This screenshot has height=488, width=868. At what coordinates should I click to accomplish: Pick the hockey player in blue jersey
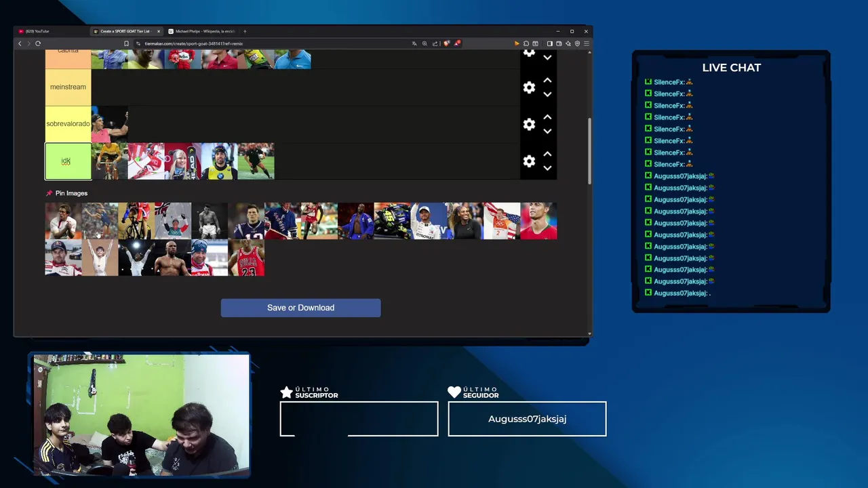click(x=283, y=221)
